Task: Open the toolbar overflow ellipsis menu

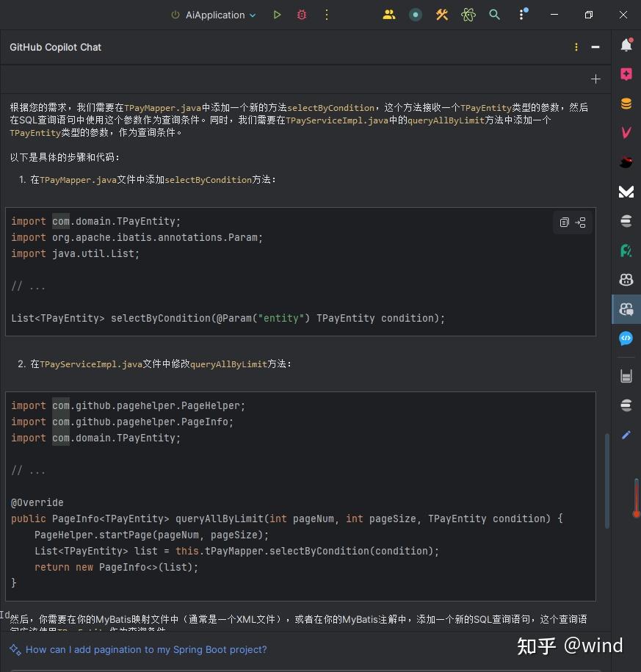Action: click(x=326, y=15)
